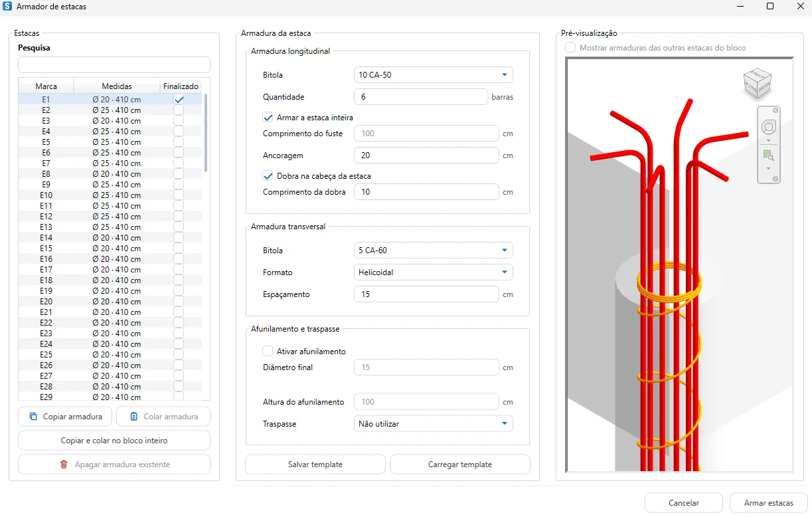Check the Finalizado box for E5
This screenshot has height=517, width=812.
179,142
